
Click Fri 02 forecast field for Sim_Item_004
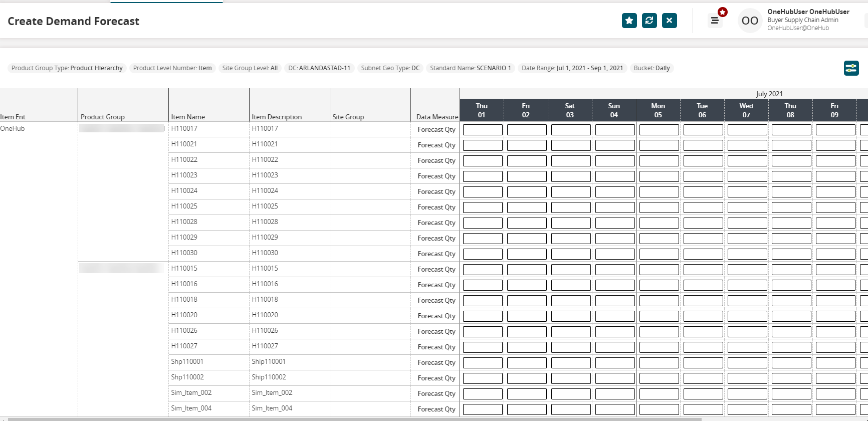(527, 409)
